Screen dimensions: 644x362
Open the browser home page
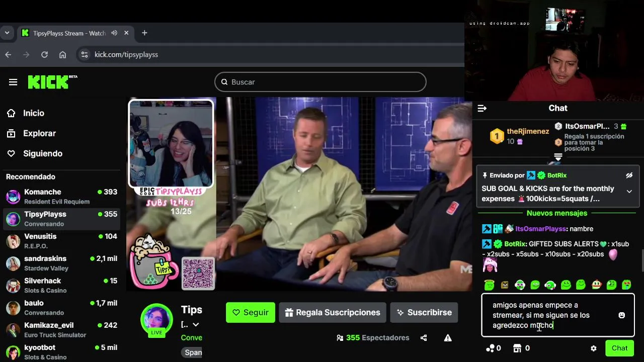[62, 54]
